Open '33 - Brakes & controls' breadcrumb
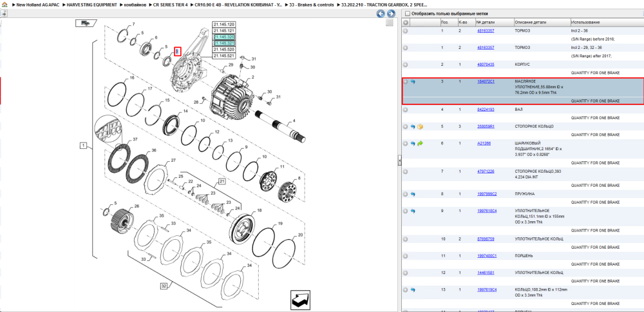 [x=312, y=5]
